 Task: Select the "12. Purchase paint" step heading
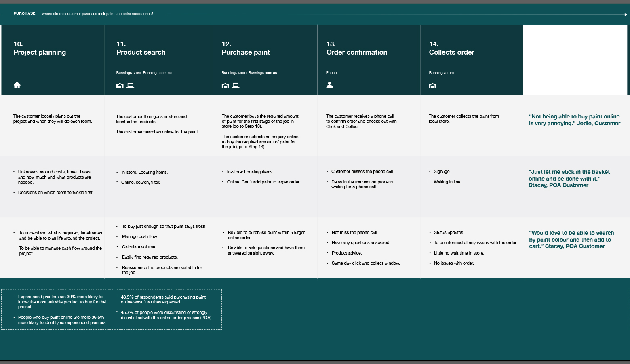click(x=246, y=48)
